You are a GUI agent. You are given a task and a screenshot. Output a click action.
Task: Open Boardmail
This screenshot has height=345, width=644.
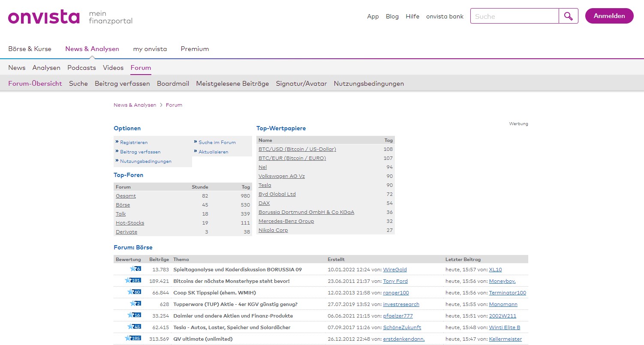(x=173, y=84)
